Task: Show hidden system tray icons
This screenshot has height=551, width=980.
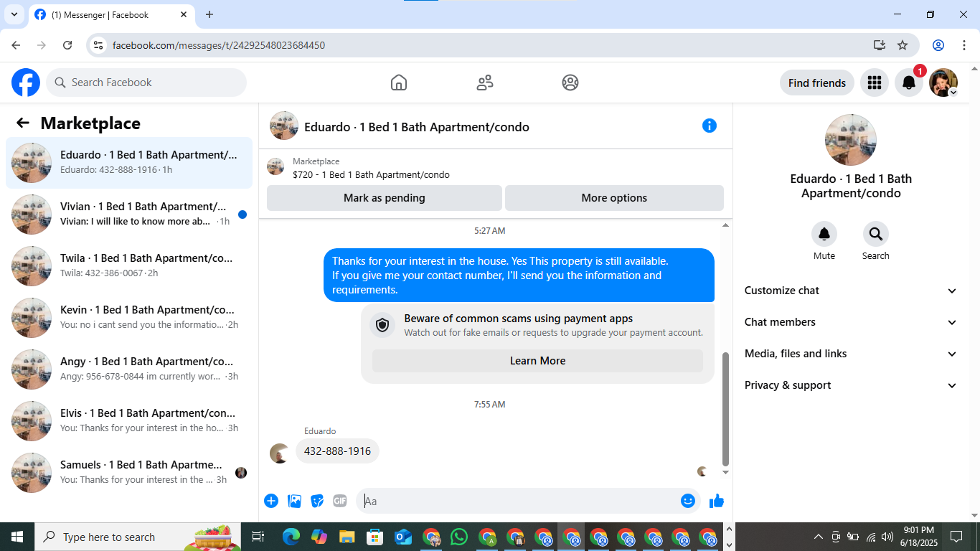Action: pos(819,537)
